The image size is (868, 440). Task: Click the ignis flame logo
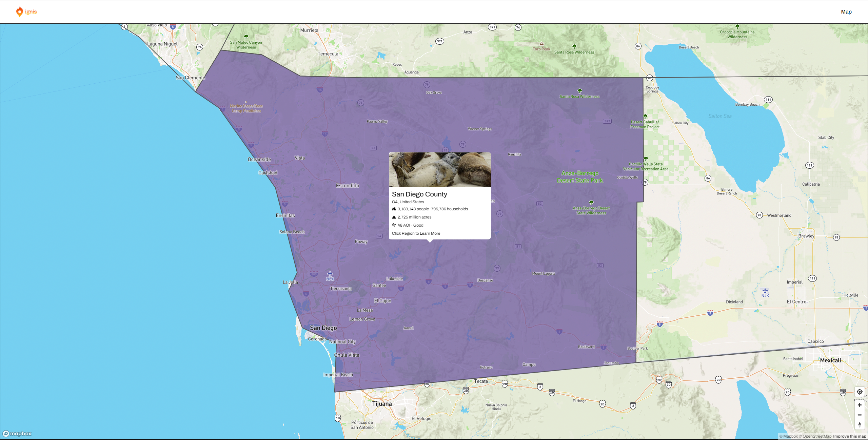20,12
